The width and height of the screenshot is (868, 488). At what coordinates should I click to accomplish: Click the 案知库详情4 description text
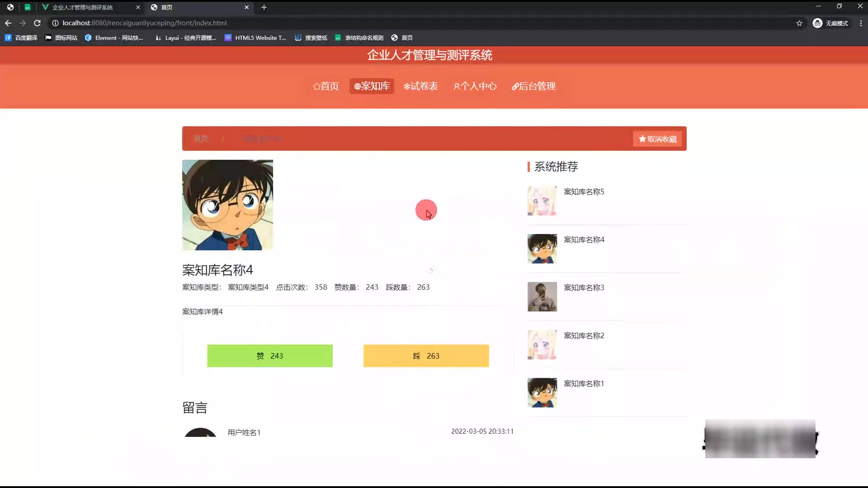pyautogui.click(x=202, y=312)
